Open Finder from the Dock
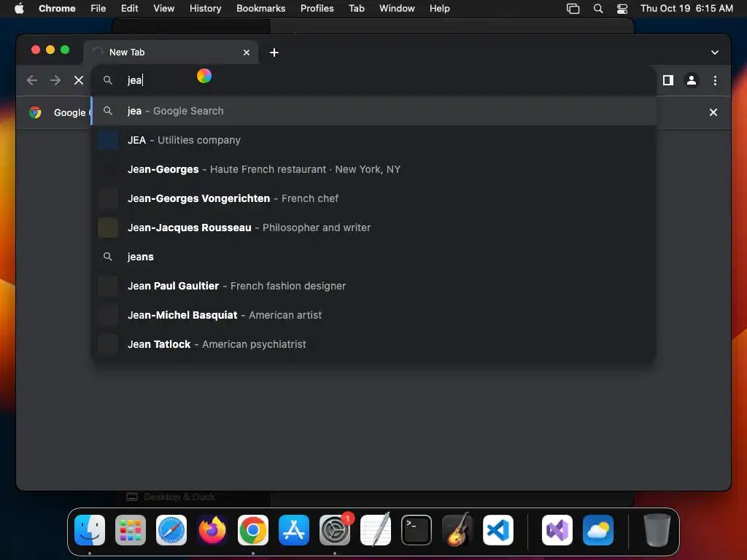Screen dimensions: 747x560 point(90,530)
